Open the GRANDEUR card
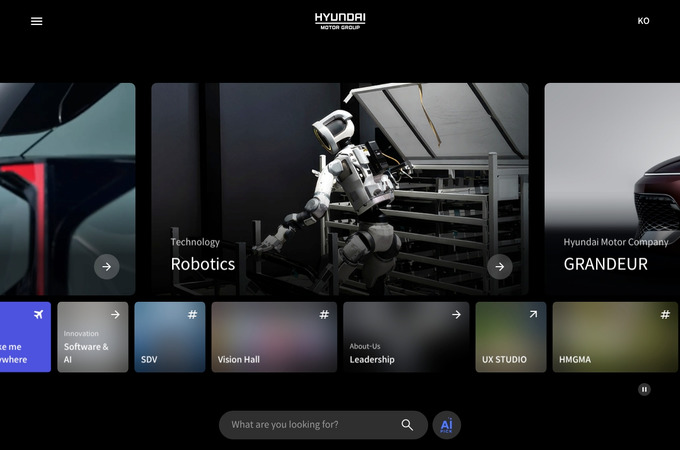 (x=612, y=189)
